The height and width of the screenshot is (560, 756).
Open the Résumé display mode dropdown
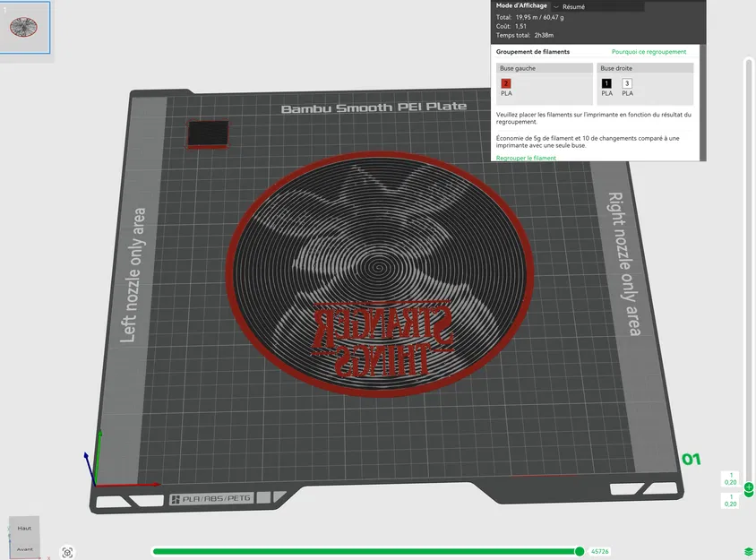[x=597, y=7]
